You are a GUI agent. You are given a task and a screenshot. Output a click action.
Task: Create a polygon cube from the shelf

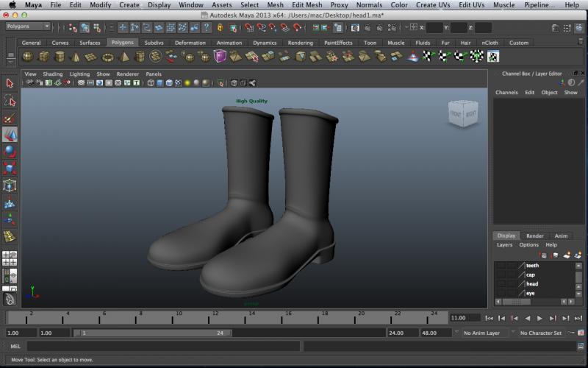pos(44,57)
